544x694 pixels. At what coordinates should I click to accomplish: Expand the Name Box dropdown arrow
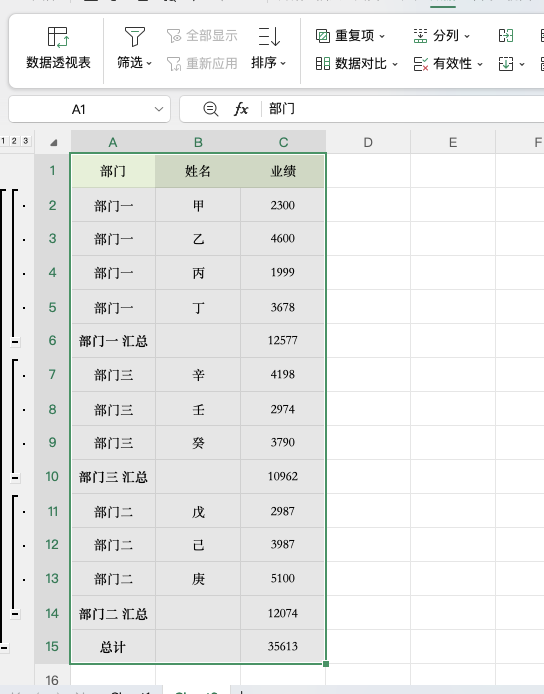point(159,109)
